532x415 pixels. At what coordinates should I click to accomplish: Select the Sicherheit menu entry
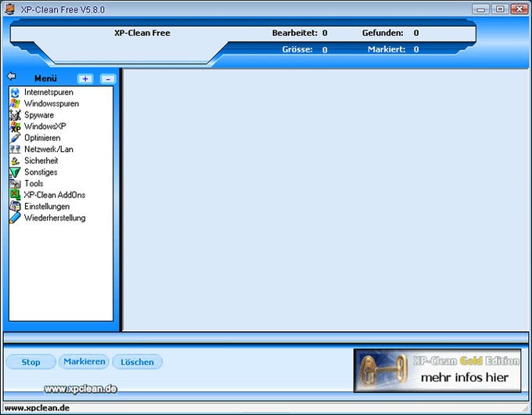41,161
